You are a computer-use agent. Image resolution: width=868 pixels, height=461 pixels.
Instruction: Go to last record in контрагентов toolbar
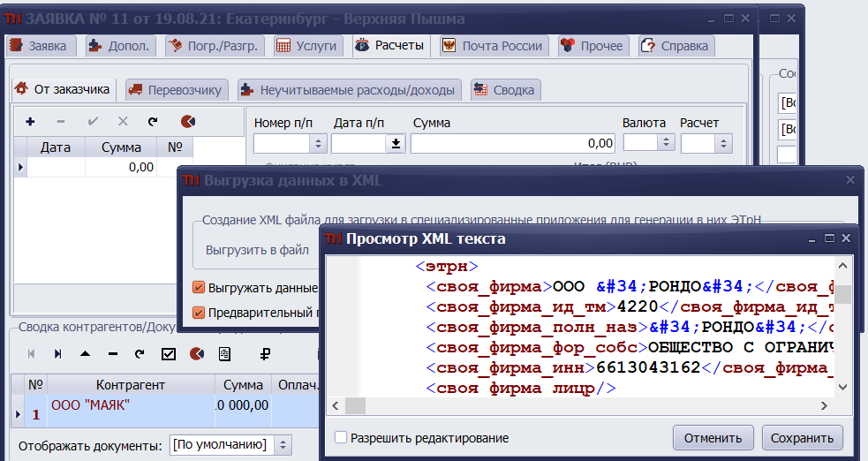tap(57, 354)
